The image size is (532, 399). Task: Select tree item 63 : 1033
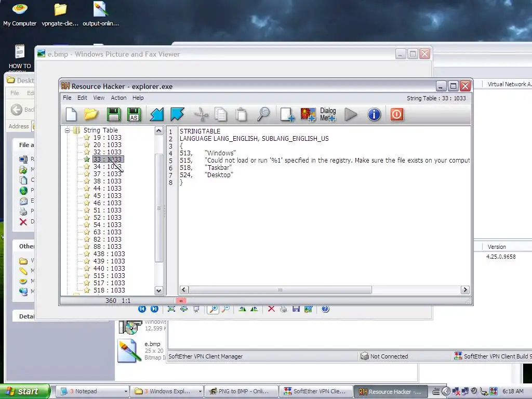(x=107, y=232)
